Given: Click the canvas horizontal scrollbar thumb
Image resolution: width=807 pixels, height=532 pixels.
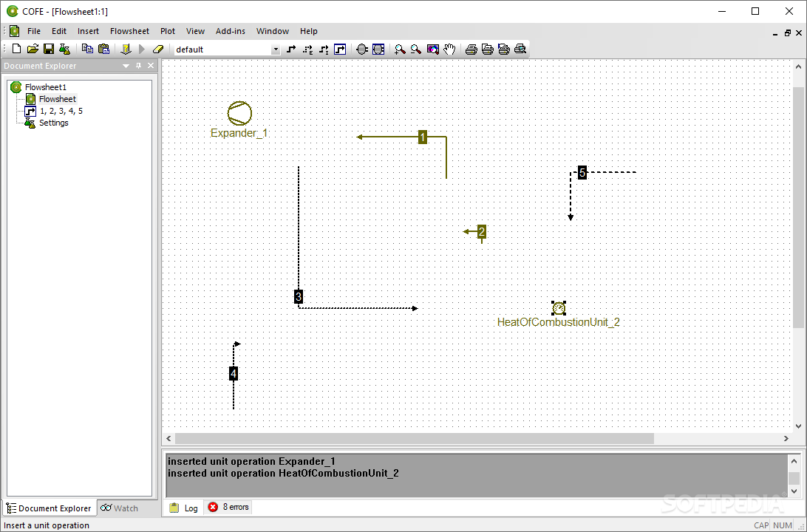Looking at the screenshot, I should 415,438.
